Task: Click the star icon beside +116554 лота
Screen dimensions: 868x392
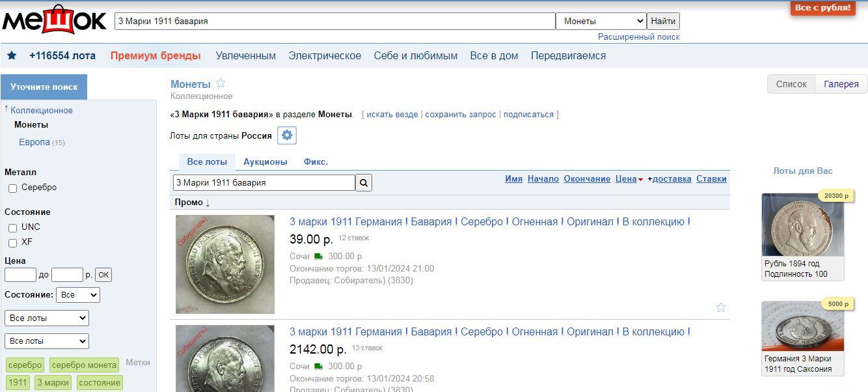Action: (x=12, y=56)
